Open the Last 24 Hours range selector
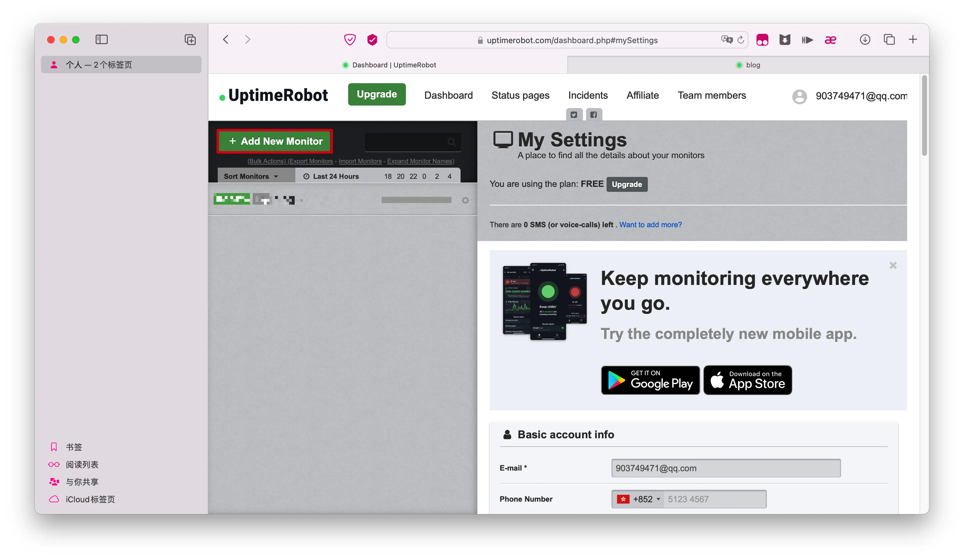The height and width of the screenshot is (560, 964). (x=331, y=176)
